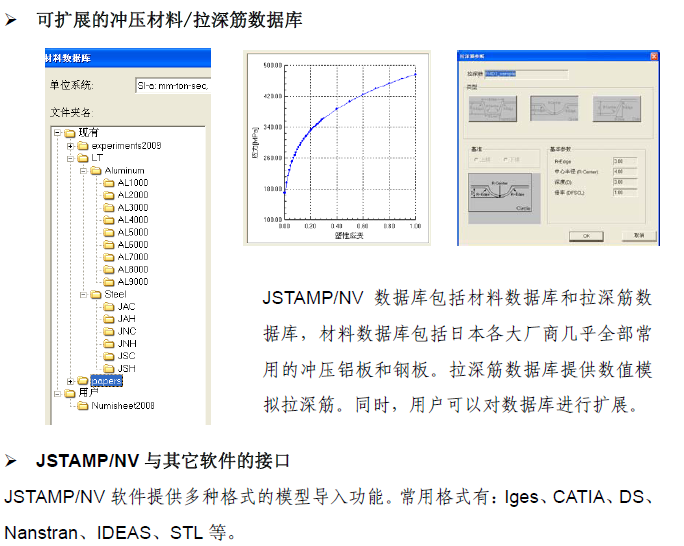Click the JNC folder icon

click(109, 331)
